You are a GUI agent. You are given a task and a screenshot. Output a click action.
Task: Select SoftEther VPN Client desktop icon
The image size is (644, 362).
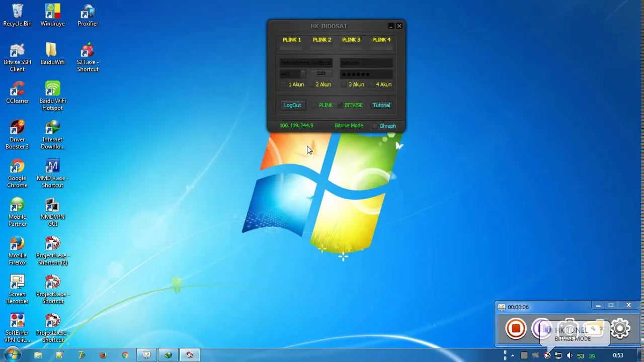17,328
